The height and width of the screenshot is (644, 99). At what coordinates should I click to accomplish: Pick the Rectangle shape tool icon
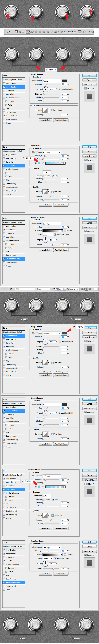tap(36, 32)
